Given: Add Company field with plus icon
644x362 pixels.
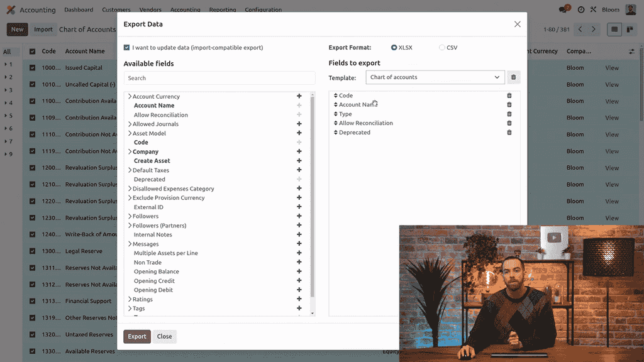Looking at the screenshot, I should click(x=299, y=152).
